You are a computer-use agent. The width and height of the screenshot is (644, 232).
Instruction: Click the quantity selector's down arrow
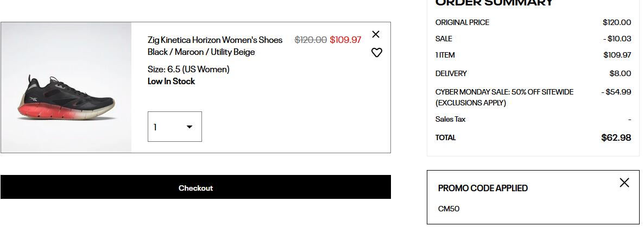click(190, 127)
